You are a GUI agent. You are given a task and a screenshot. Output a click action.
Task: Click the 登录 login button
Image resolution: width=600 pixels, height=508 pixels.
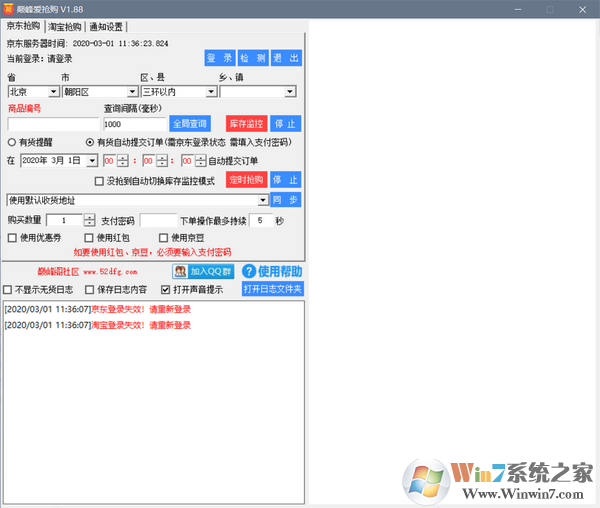click(219, 58)
